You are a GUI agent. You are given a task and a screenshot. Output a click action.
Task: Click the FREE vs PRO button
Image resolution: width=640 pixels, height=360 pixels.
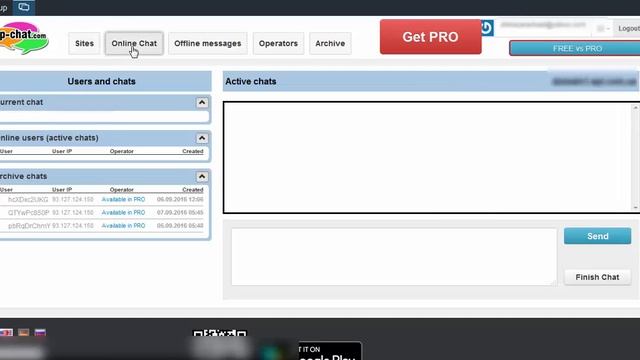(x=576, y=49)
